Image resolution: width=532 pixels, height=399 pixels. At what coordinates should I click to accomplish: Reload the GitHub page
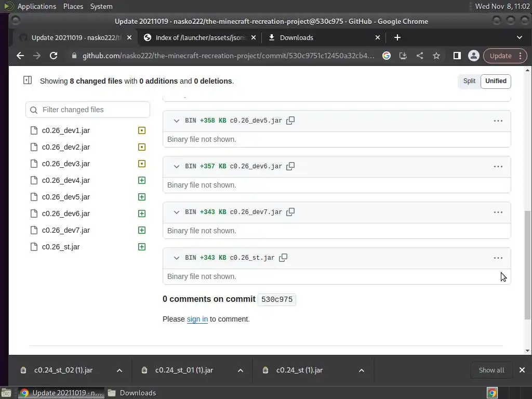54,56
